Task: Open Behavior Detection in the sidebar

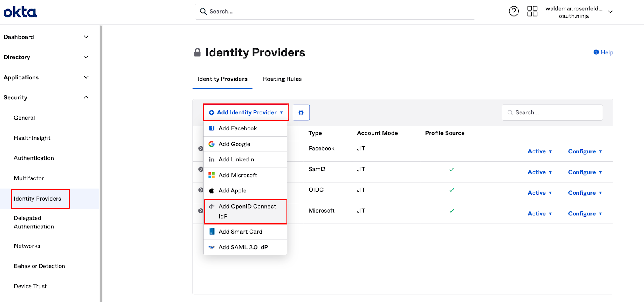Action: (39, 266)
